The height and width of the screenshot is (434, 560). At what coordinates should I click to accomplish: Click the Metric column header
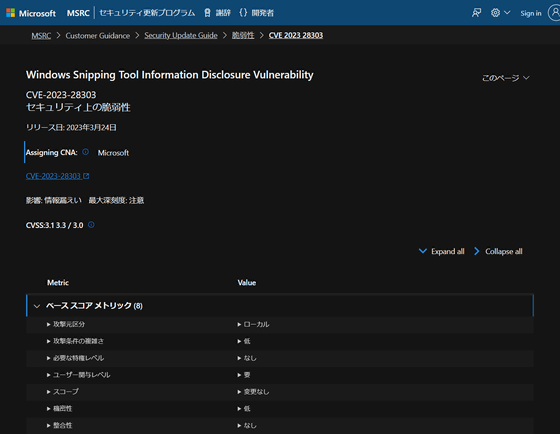tap(58, 283)
